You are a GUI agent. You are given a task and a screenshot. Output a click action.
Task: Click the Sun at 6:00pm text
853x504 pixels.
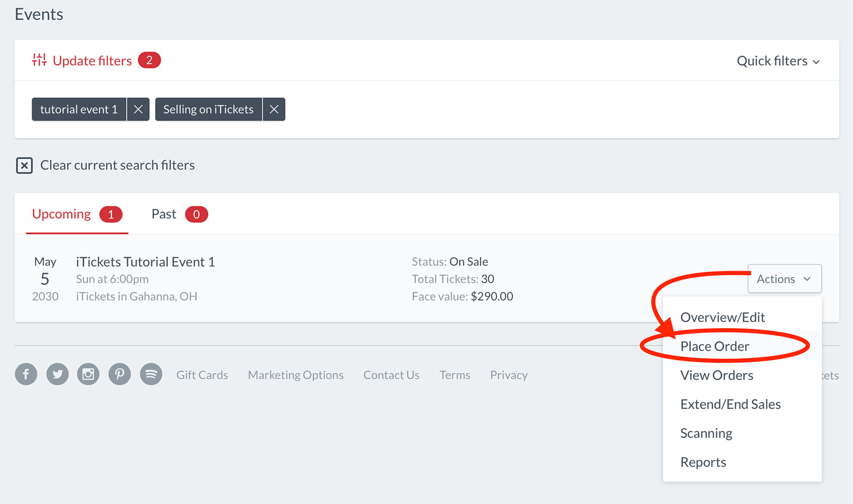pos(112,279)
